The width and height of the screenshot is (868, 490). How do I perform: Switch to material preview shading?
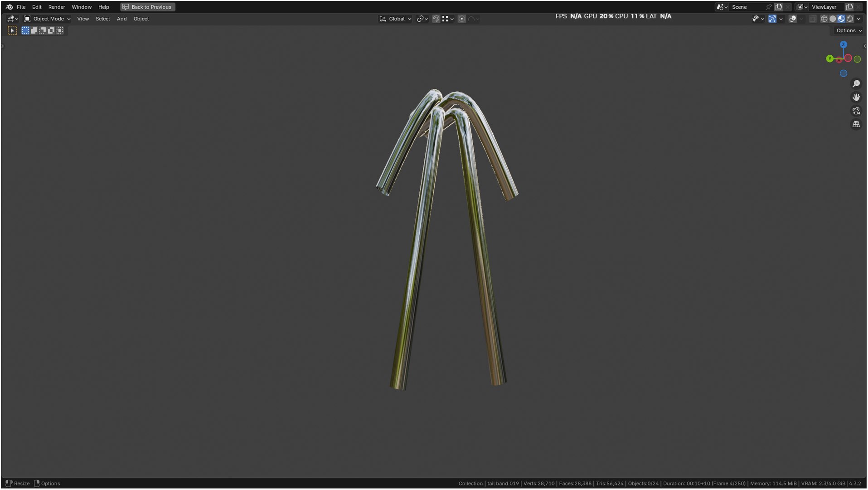[841, 19]
